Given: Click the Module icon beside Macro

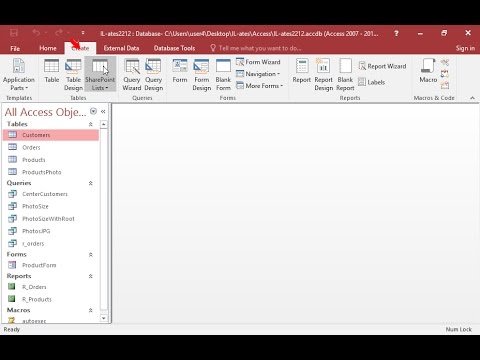Looking at the screenshot, I should click(x=445, y=62).
